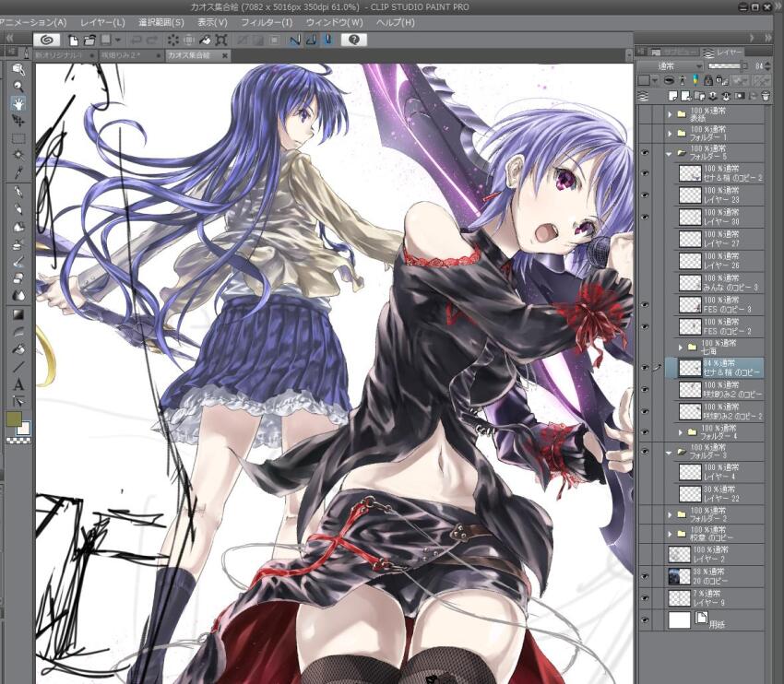The image size is (784, 684).
Task: Hide the FES のコピー 3 layer
Action: (x=645, y=305)
